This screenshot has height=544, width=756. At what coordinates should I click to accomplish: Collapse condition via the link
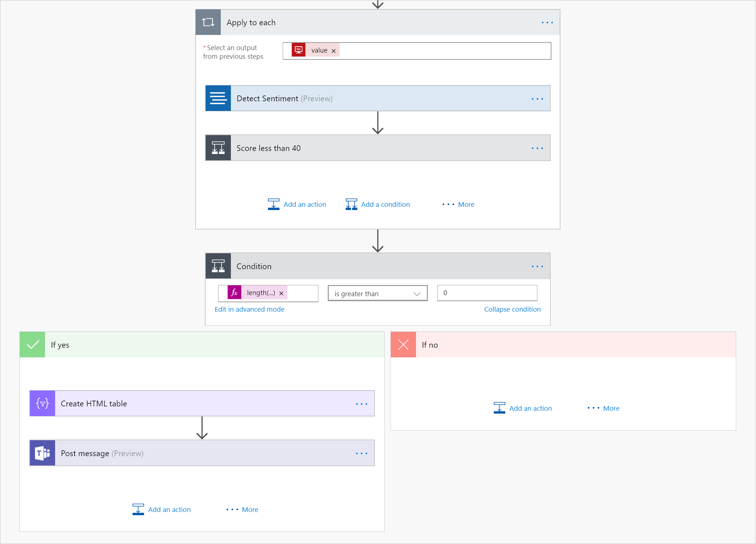(x=512, y=309)
